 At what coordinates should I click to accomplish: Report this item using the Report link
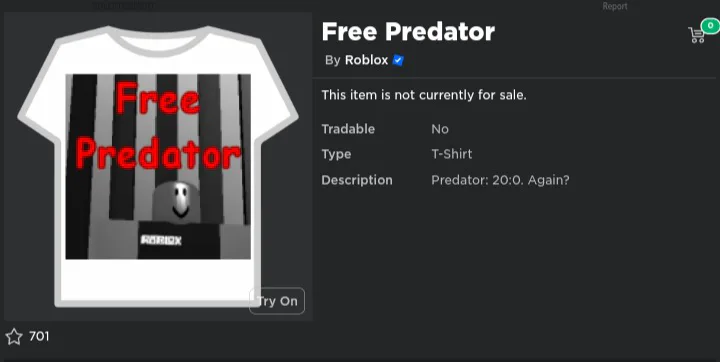pos(615,6)
